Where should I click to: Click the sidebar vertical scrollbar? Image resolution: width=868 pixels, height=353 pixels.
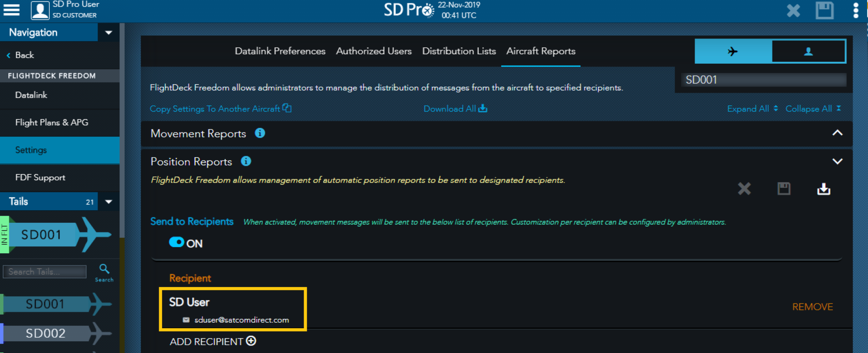[x=122, y=131]
